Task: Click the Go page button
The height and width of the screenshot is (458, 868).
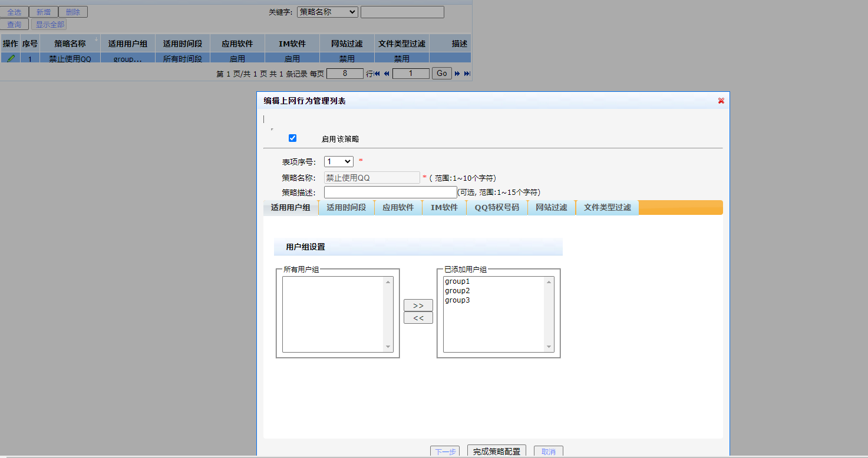Action: (441, 74)
